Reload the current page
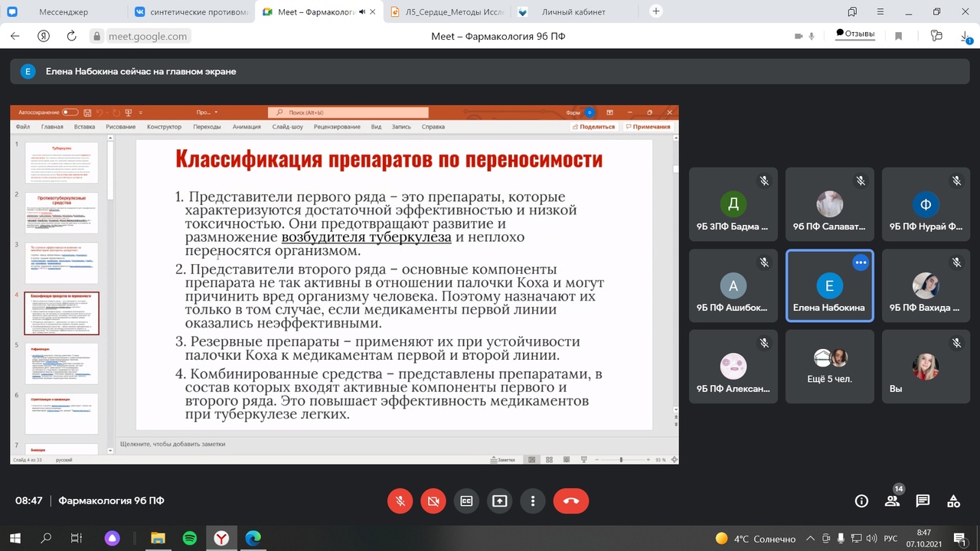980x551 pixels. (71, 36)
